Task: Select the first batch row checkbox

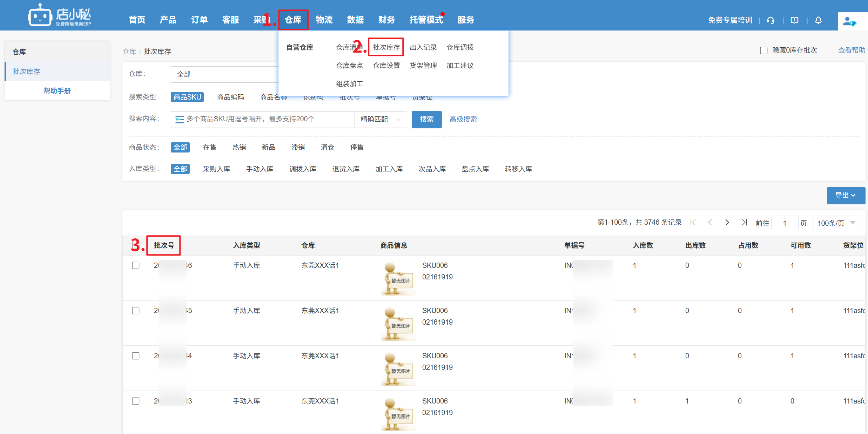Action: [136, 265]
